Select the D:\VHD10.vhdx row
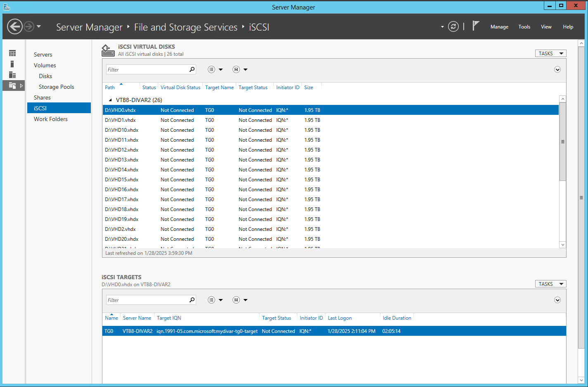 [330, 130]
